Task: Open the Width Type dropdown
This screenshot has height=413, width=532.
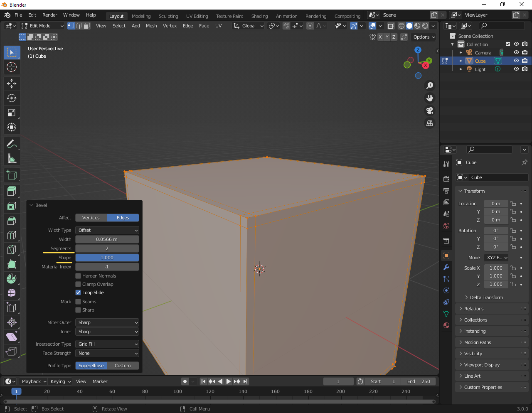Action: pyautogui.click(x=107, y=230)
